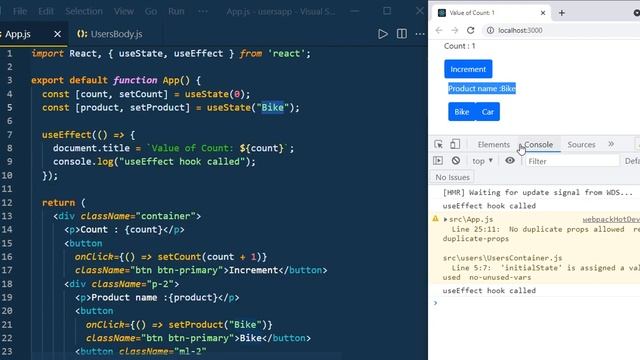Open the Run menu
The height and width of the screenshot is (360, 640).
(x=176, y=11)
